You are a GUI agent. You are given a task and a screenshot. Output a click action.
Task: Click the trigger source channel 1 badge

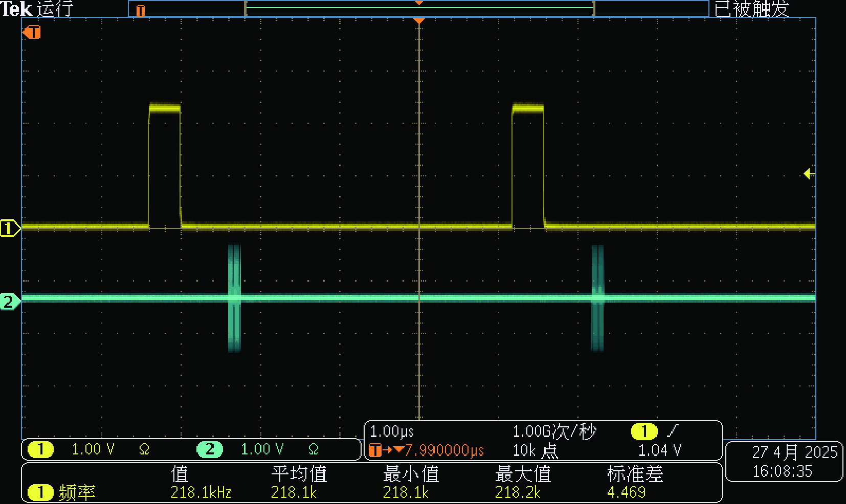tap(644, 431)
